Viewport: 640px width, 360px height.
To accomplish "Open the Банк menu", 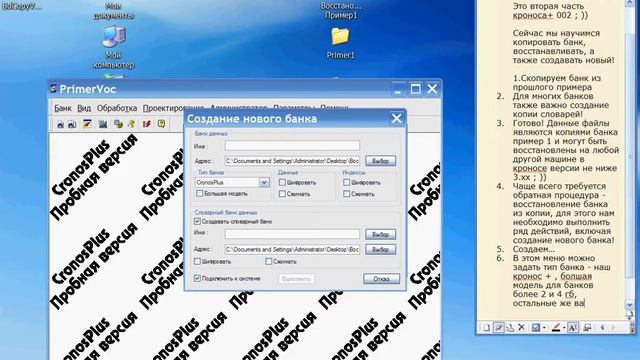I will pos(63,108).
